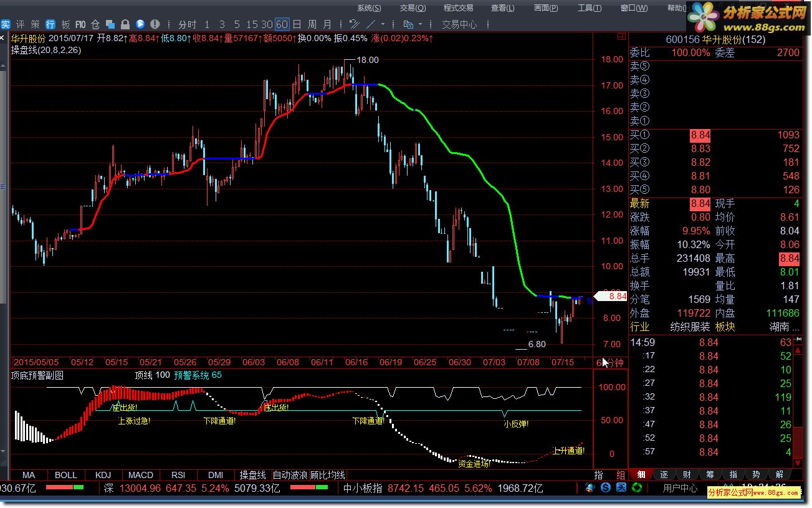This screenshot has width=812, height=508.
Task: Open the 画面(P) menu
Action: (546, 7)
